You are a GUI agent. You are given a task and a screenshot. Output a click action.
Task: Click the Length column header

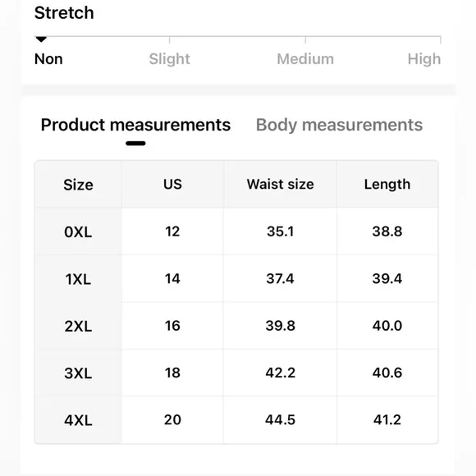point(387,185)
